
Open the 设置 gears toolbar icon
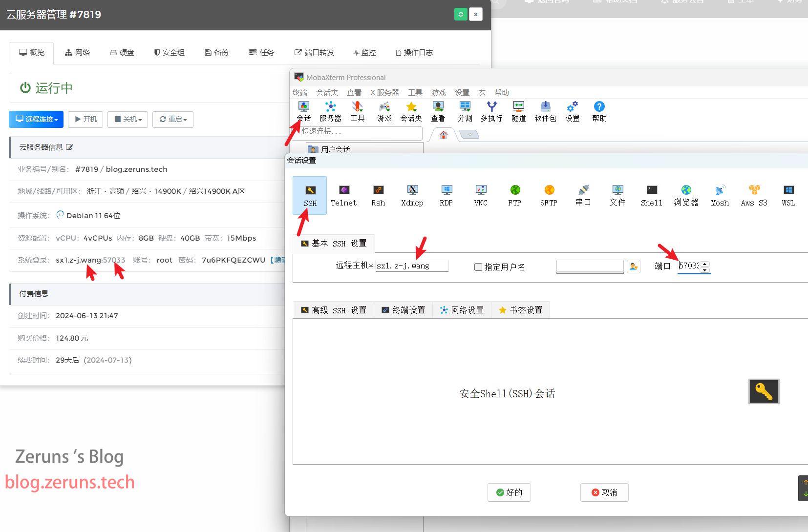[573, 111]
